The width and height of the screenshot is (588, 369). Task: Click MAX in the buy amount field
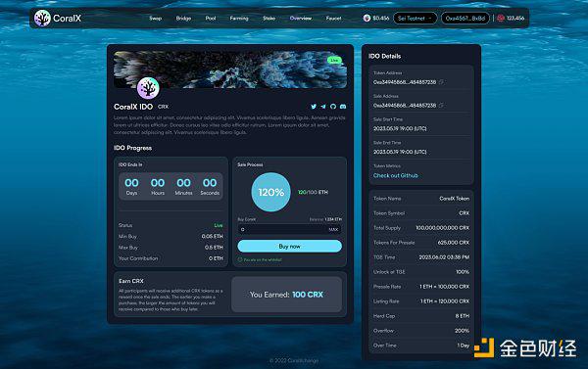[x=333, y=230]
